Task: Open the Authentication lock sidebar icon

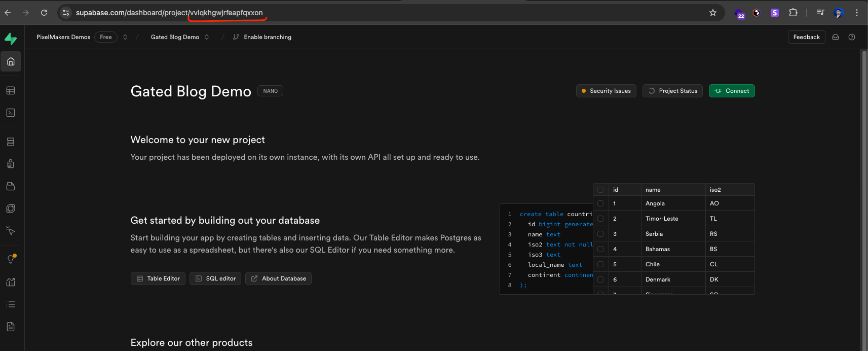Action: (x=11, y=164)
